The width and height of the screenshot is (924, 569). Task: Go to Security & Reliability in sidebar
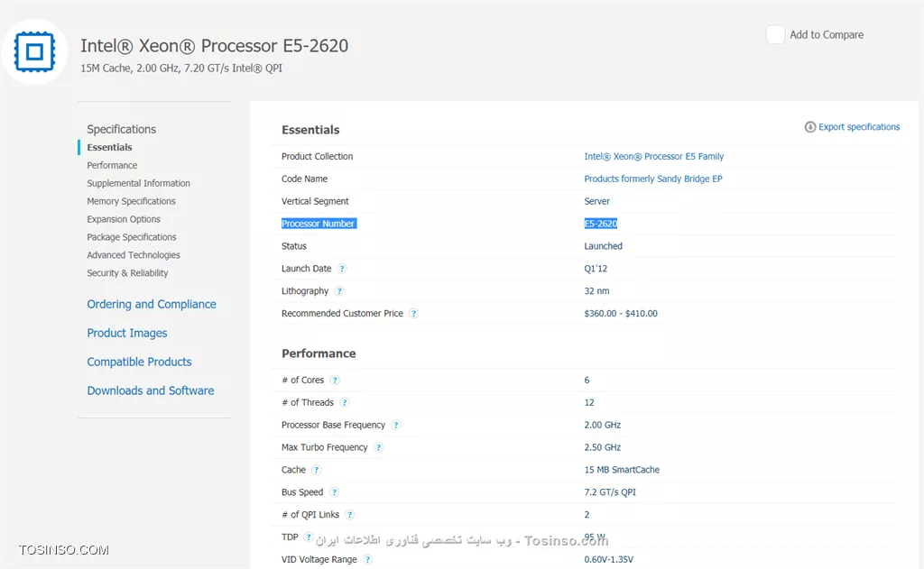(127, 272)
